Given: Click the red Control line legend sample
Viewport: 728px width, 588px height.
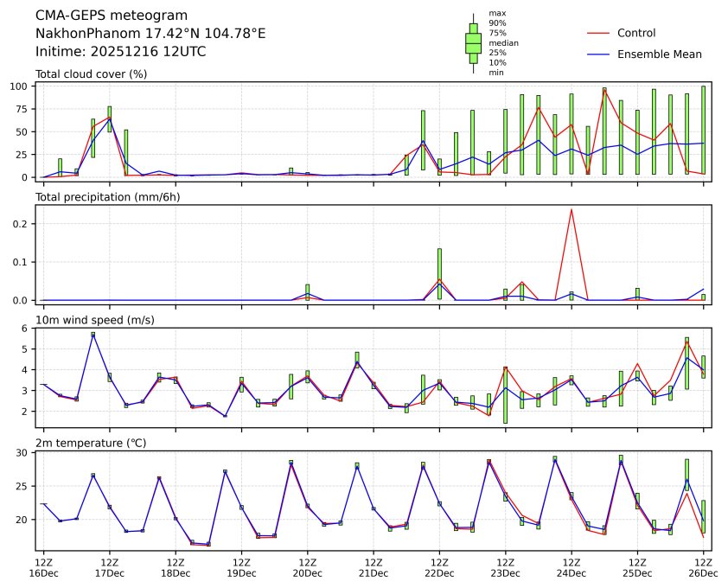Looking at the screenshot, I should pos(598,33).
